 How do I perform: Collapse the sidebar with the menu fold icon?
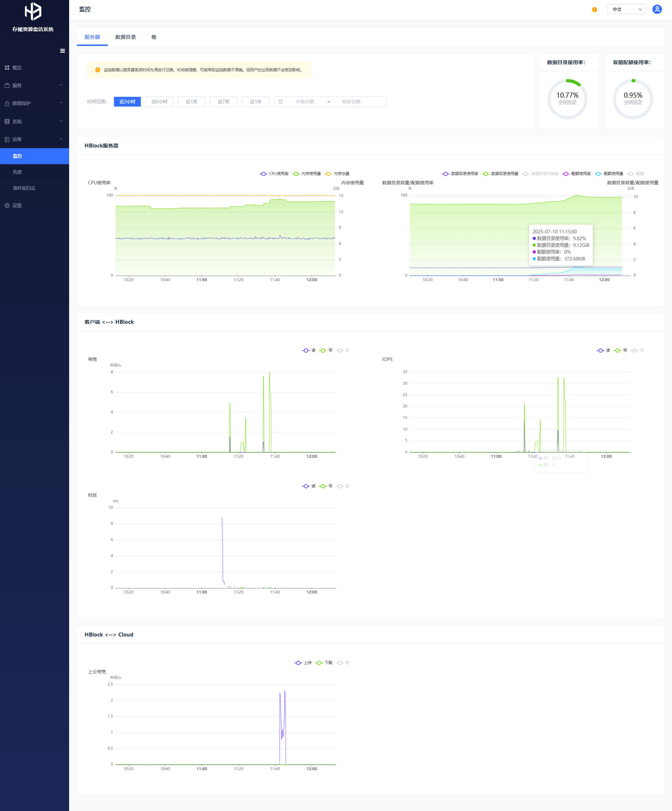pyautogui.click(x=63, y=51)
